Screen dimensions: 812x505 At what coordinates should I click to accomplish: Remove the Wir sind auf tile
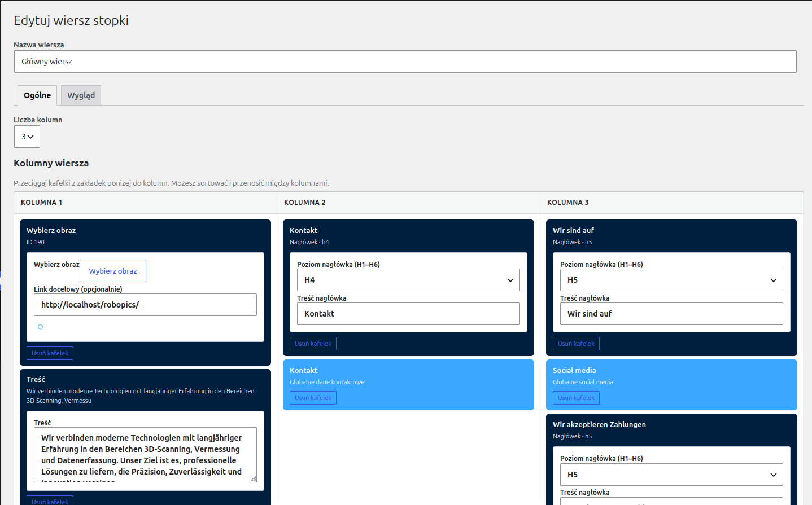[576, 344]
